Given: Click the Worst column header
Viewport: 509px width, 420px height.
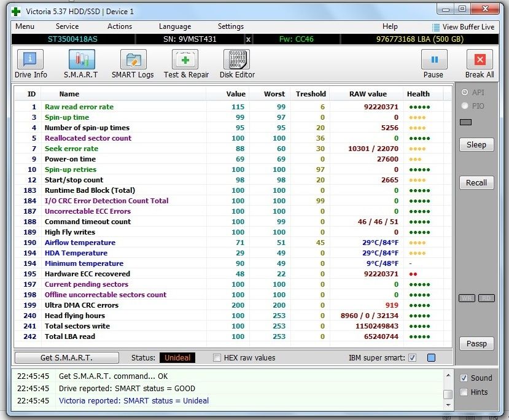Looking at the screenshot, I should pyautogui.click(x=274, y=94).
